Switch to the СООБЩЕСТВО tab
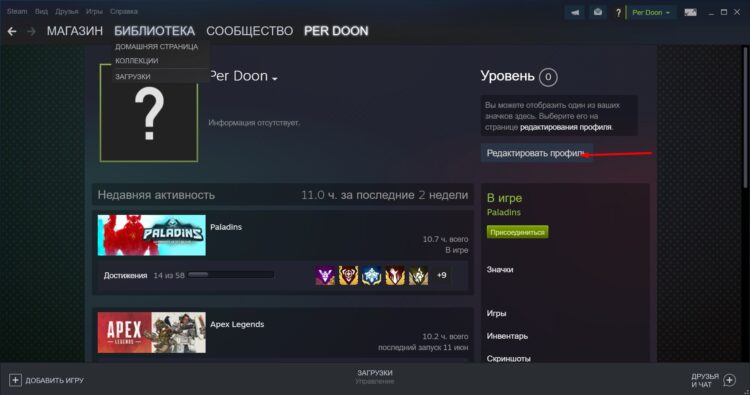Screen dimensions: 750x395 [249, 31]
